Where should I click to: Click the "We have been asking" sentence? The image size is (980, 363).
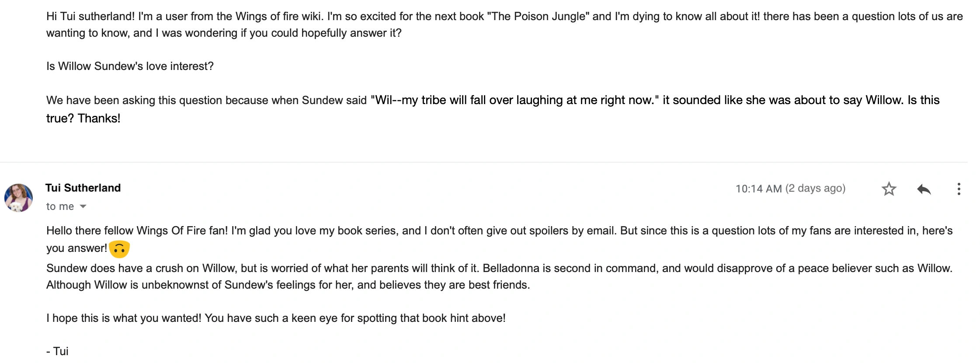(x=206, y=100)
